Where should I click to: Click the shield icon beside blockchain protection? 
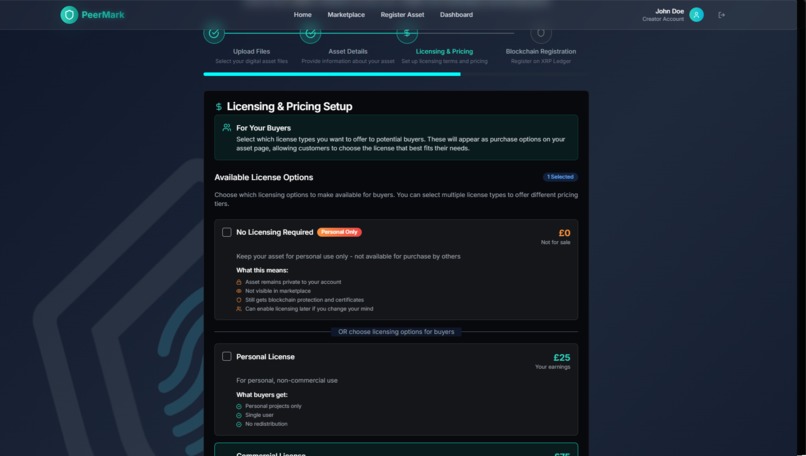239,300
